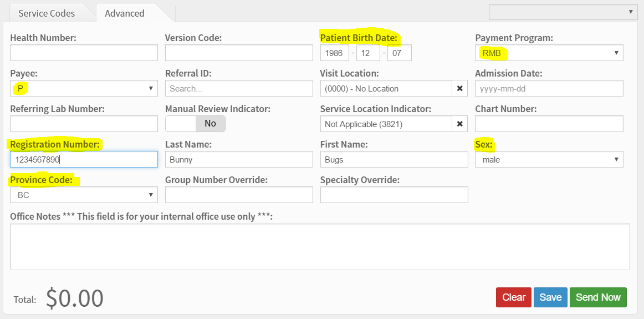Select the birth year field showing 1986
This screenshot has height=319, width=644.
335,53
